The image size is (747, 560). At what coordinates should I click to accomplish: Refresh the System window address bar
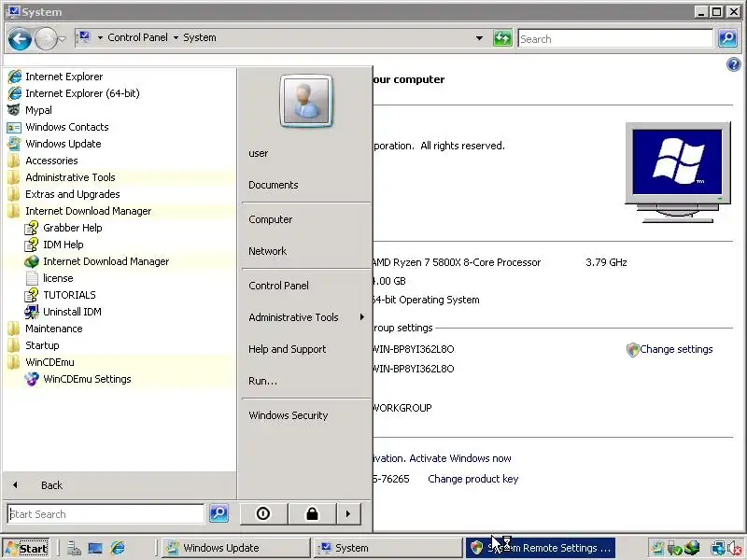(x=502, y=38)
